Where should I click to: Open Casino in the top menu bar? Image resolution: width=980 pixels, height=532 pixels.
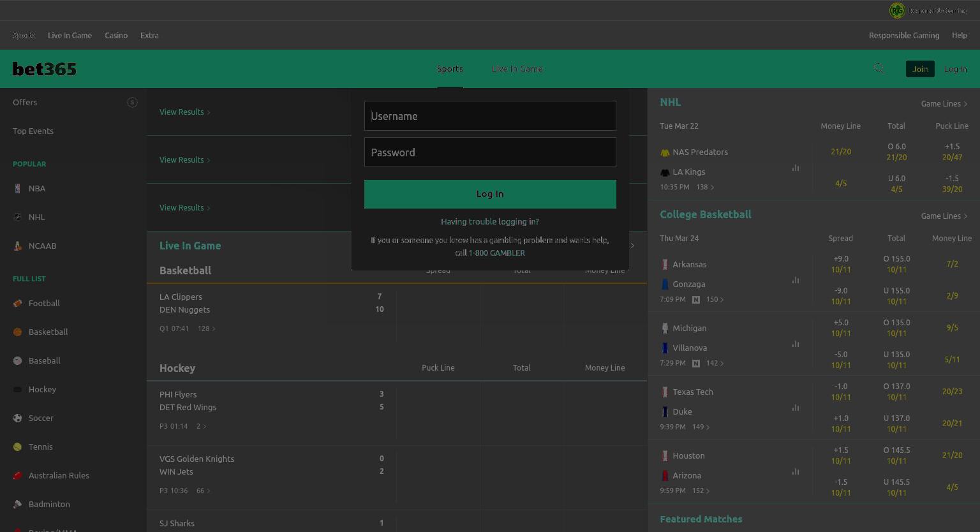pyautogui.click(x=116, y=36)
